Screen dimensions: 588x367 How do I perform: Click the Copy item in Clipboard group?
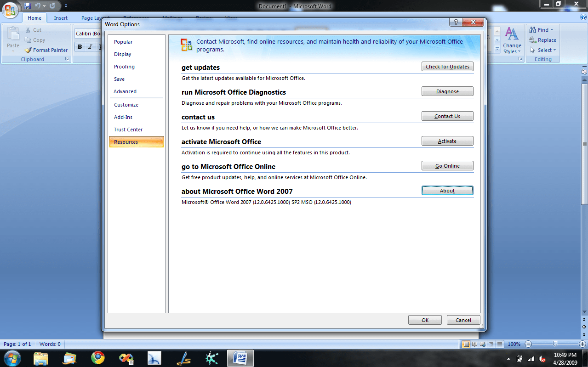point(34,40)
